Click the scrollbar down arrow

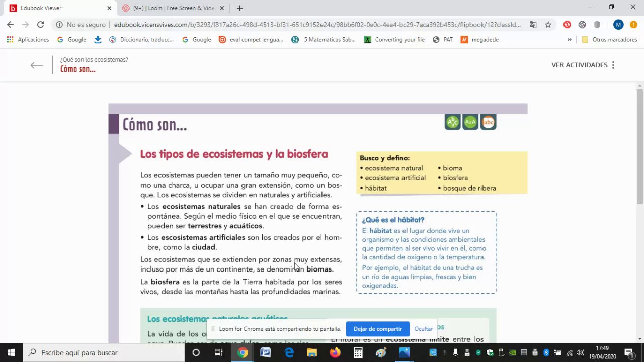tap(639, 339)
